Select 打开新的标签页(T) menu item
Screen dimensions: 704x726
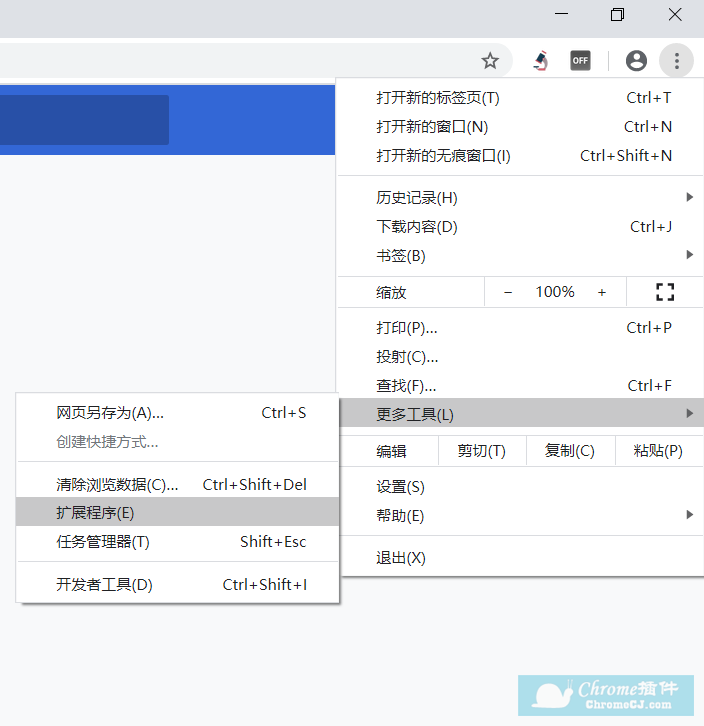click(521, 98)
